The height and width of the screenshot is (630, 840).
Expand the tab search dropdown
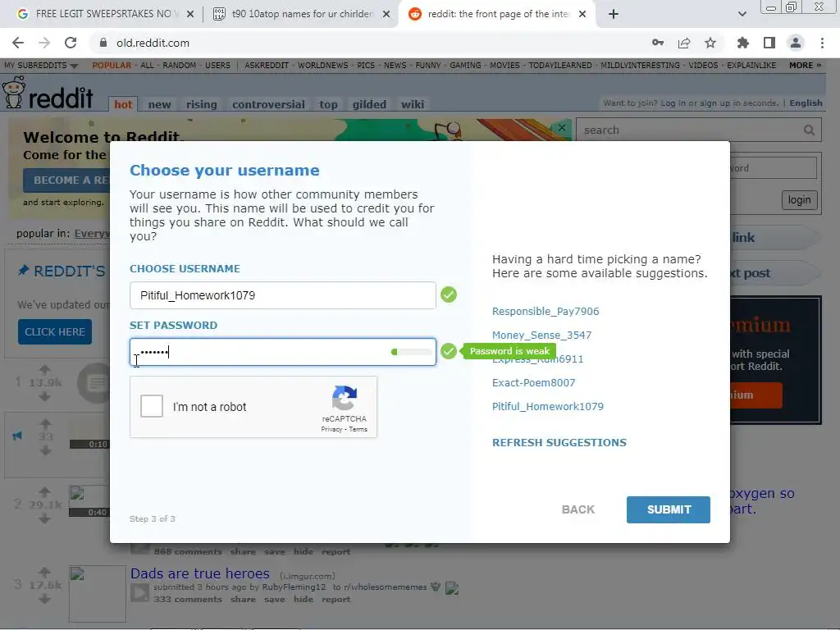[x=742, y=14]
